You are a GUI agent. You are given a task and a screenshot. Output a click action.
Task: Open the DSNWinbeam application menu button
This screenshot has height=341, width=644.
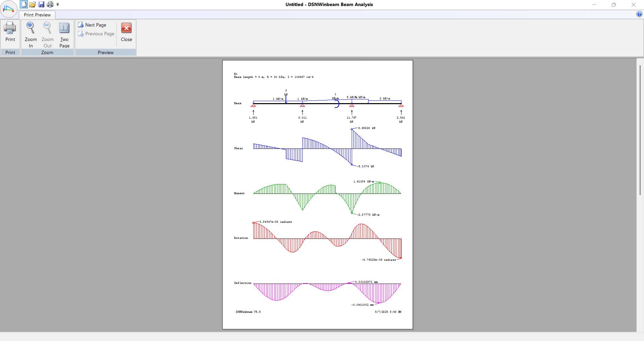coord(9,9)
